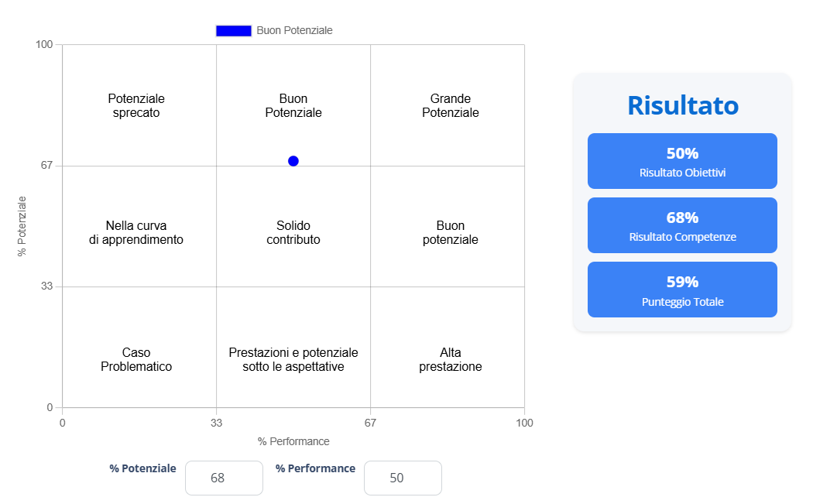Select the 'Buon Potenziale' legend swatch
The width and height of the screenshot is (813, 504).
pyautogui.click(x=233, y=30)
